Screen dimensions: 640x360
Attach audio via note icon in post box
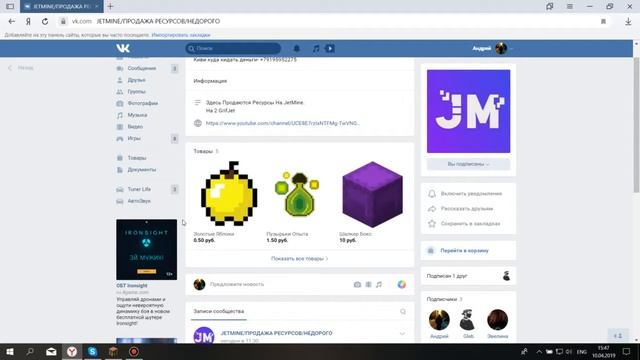point(379,284)
